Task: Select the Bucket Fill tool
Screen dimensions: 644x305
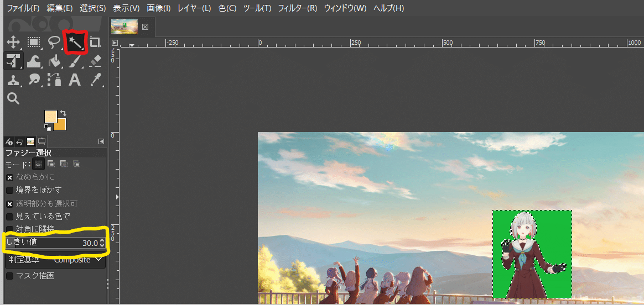Action: pyautogui.click(x=54, y=61)
